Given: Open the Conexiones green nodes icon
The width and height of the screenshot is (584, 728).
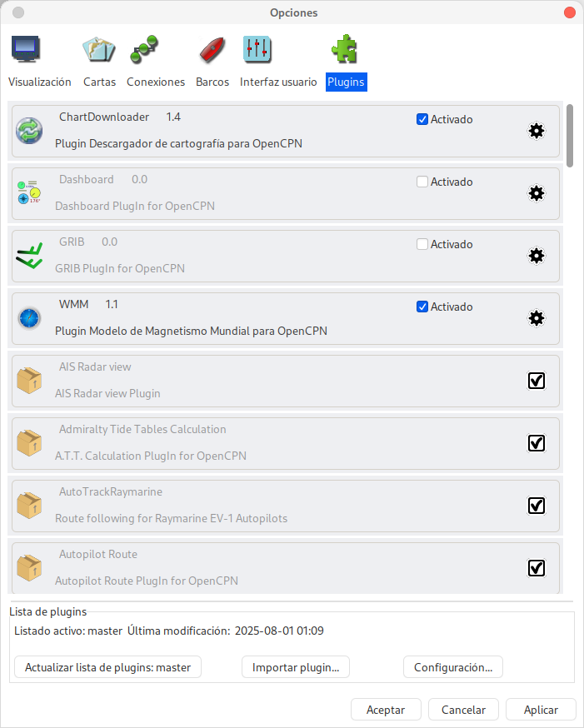Looking at the screenshot, I should click(x=144, y=49).
